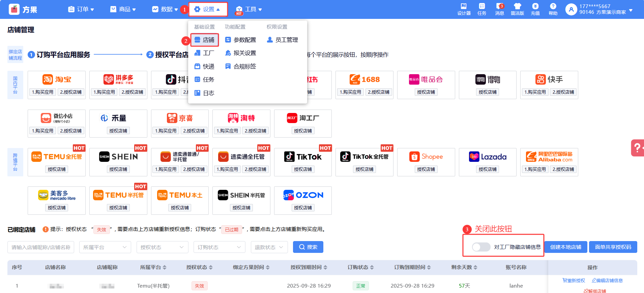Open the 授权状态 filter dropdown
644x293 pixels.
162,247
